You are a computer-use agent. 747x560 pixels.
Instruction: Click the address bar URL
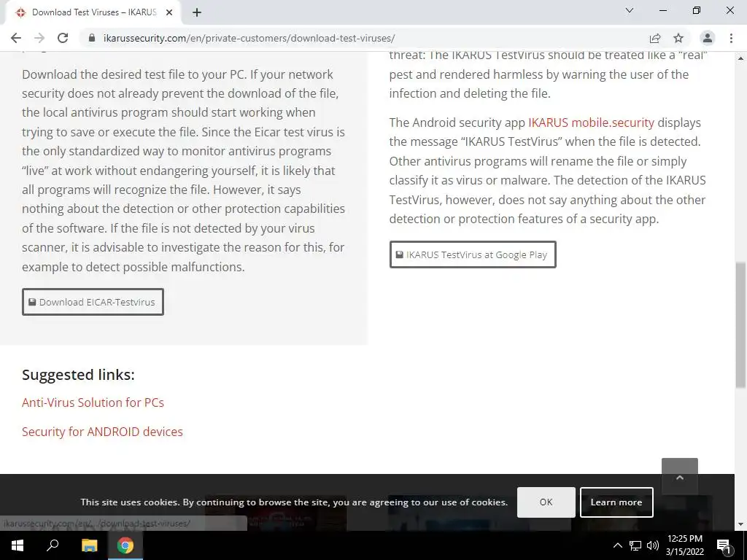point(249,38)
